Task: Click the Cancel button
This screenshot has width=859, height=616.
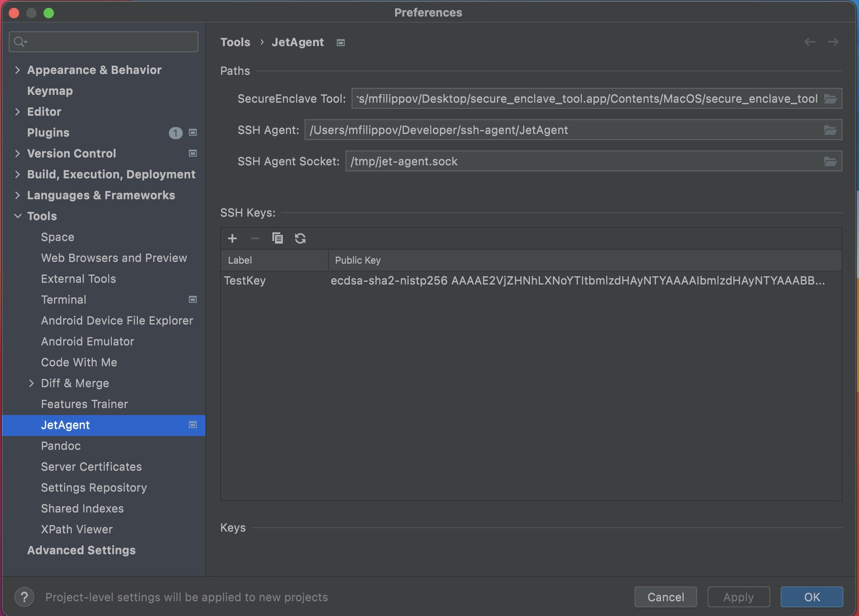Action: 665,597
